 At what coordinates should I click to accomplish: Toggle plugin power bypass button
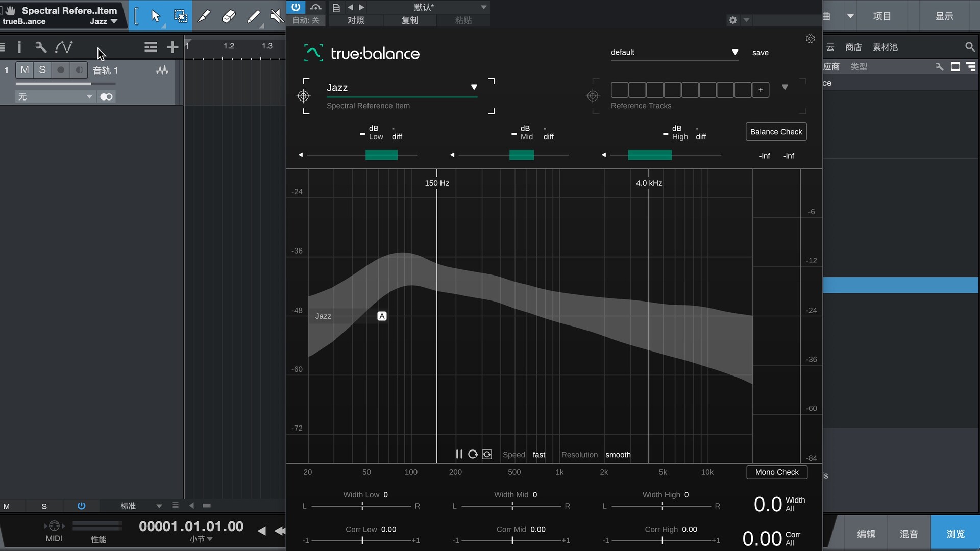296,7
